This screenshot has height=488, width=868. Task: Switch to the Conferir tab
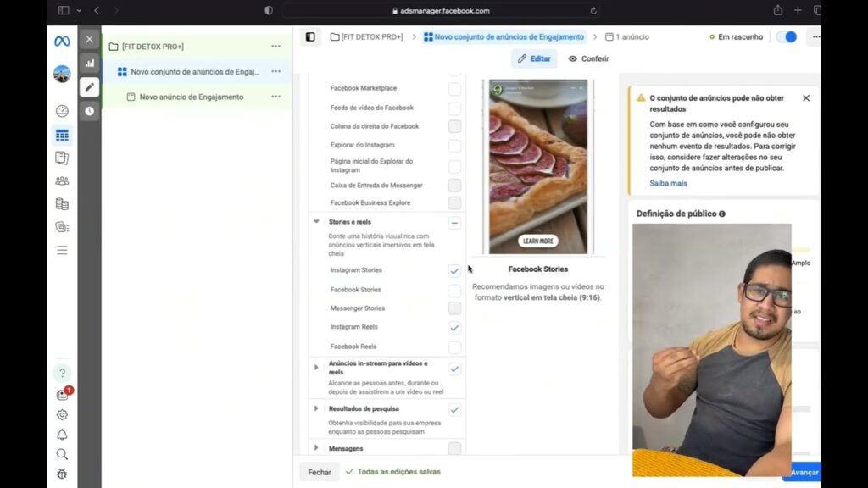tap(588, 59)
